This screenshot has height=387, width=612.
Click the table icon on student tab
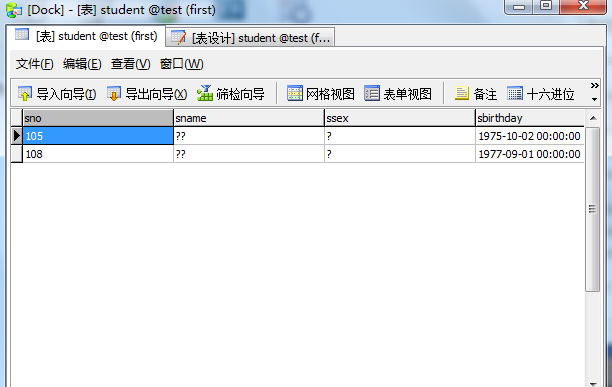click(x=22, y=35)
